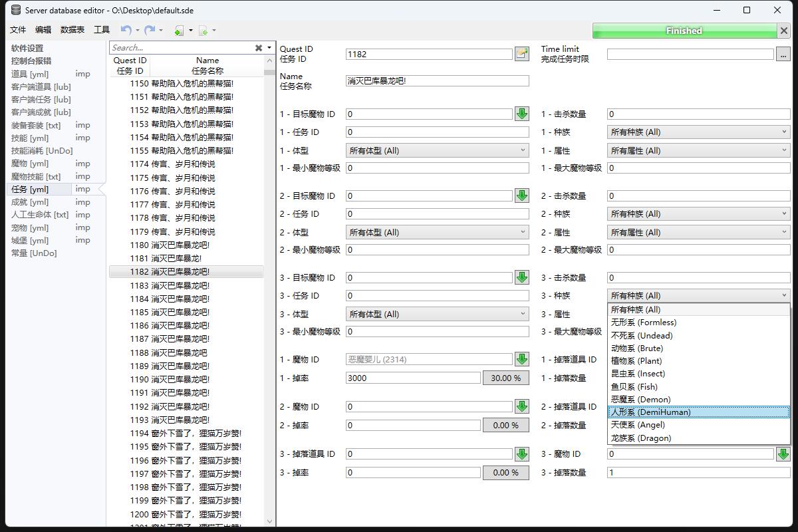Screen dimensions: 798x532
Task: Clear the search box with X icon
Action: pyautogui.click(x=259, y=48)
